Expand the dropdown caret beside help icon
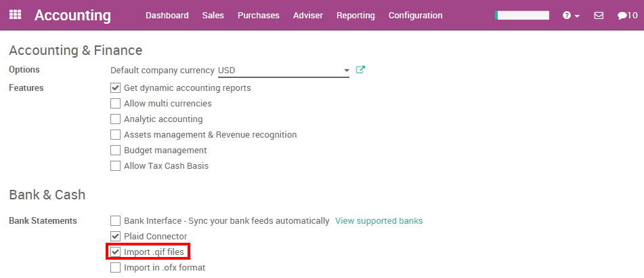644x278 pixels. point(577,16)
